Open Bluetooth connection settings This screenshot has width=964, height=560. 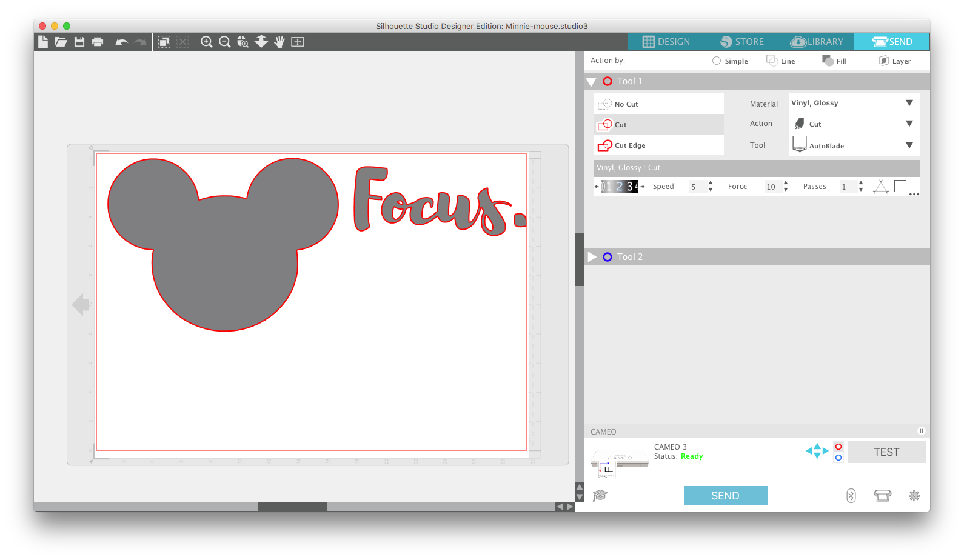(851, 496)
